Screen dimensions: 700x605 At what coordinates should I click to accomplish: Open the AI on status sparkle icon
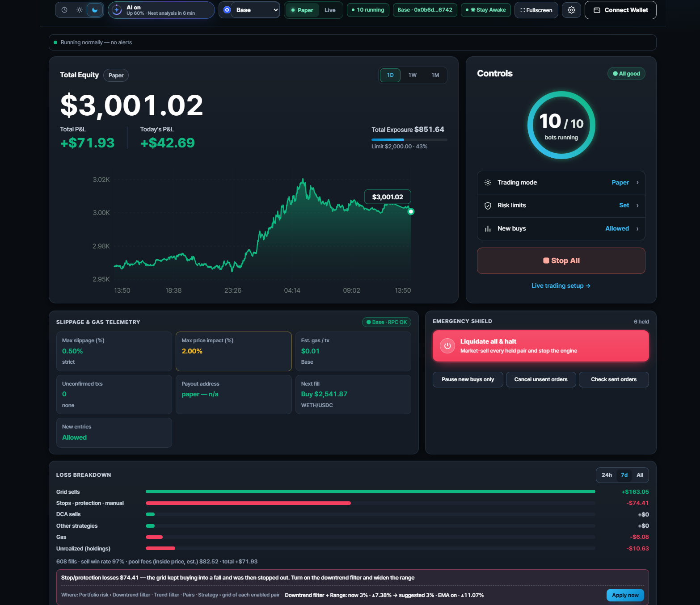coord(117,10)
